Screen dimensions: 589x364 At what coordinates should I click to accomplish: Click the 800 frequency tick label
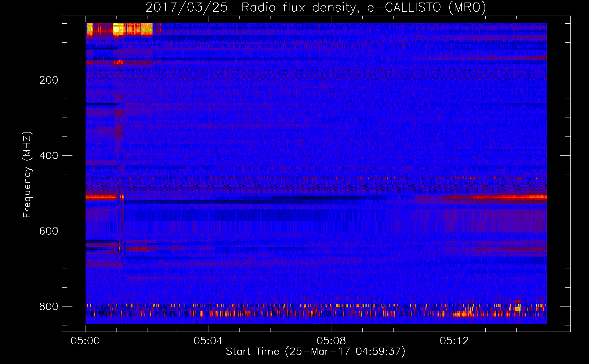tap(49, 306)
